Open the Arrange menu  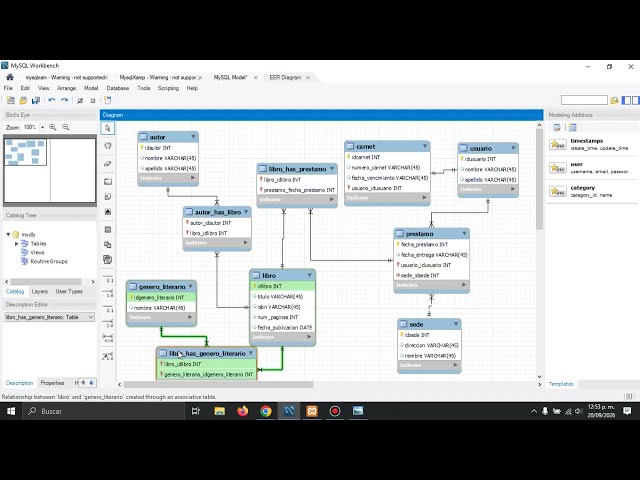click(x=67, y=88)
